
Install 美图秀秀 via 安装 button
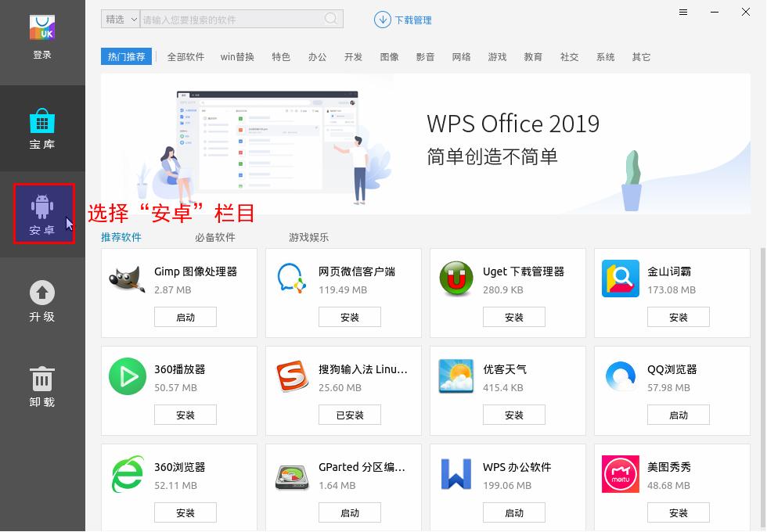tap(679, 513)
